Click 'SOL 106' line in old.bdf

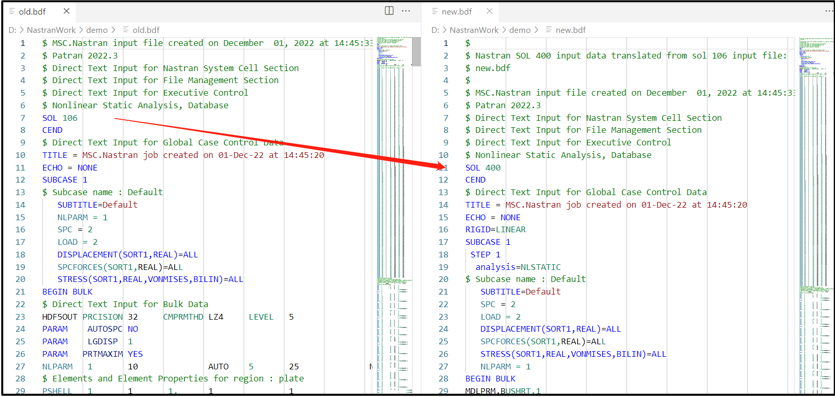(60, 118)
